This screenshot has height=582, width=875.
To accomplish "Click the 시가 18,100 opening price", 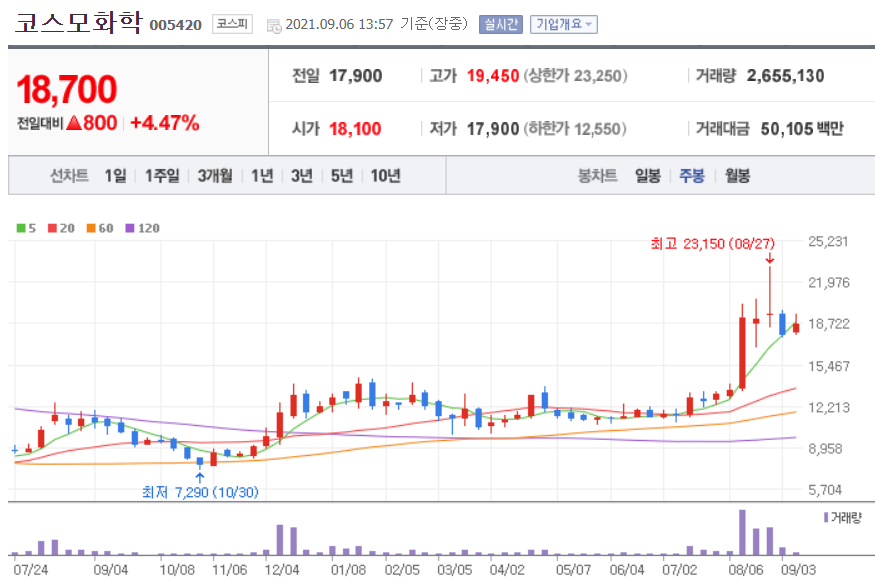I will pyautogui.click(x=355, y=129).
